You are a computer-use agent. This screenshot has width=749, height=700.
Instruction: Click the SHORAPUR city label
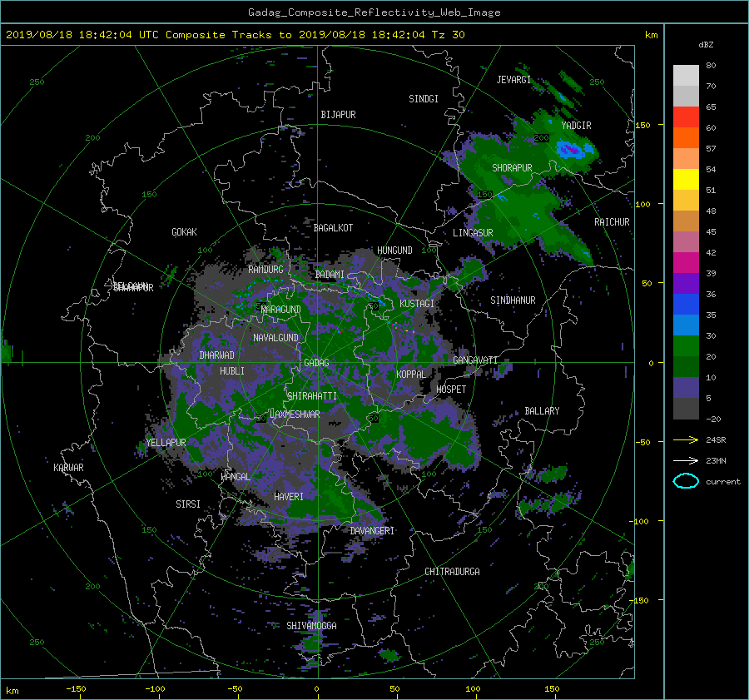512,168
